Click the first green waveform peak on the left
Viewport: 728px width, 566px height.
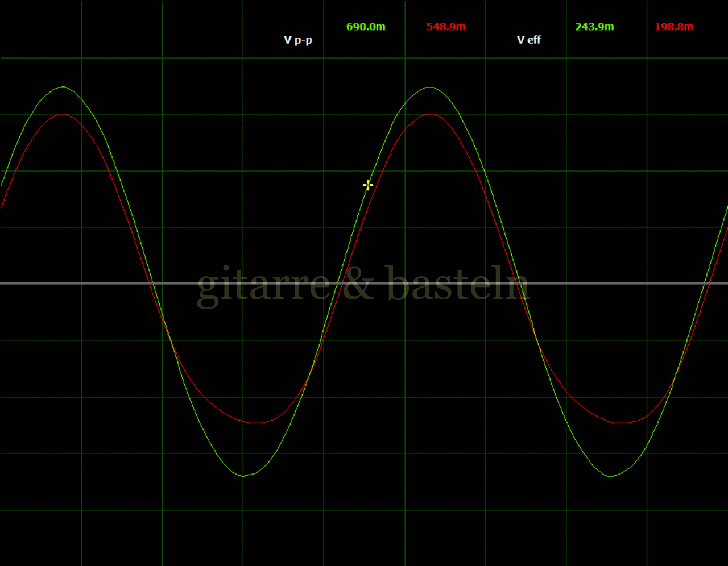[x=63, y=87]
